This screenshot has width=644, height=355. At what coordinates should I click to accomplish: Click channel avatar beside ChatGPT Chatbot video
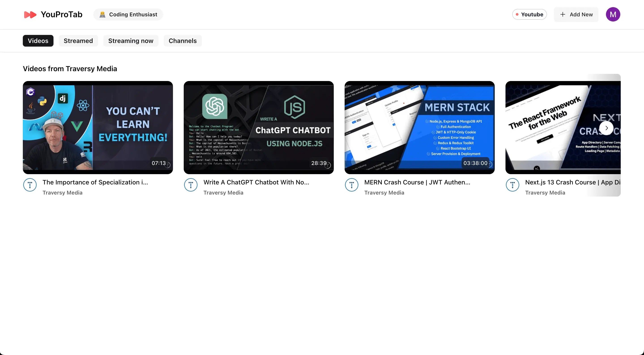click(x=191, y=185)
